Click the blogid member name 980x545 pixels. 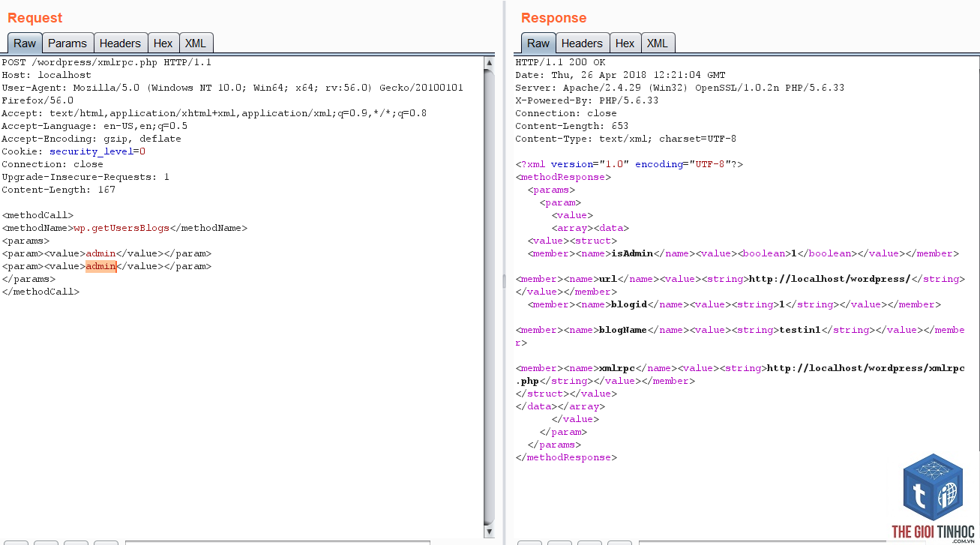(630, 304)
